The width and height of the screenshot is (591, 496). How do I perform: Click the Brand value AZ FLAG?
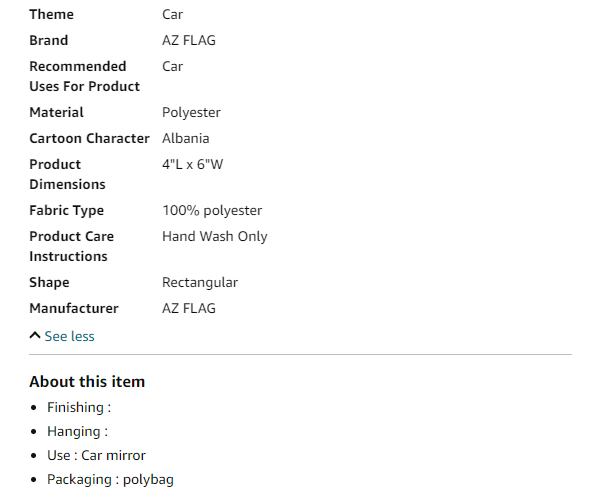[189, 40]
